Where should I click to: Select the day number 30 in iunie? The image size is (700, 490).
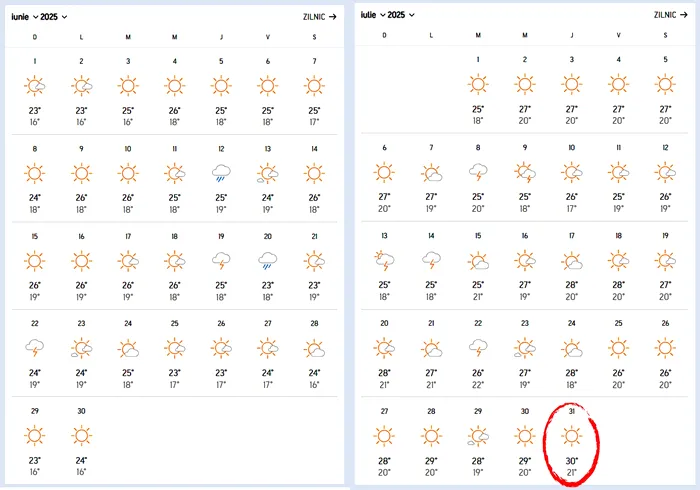[x=81, y=411]
